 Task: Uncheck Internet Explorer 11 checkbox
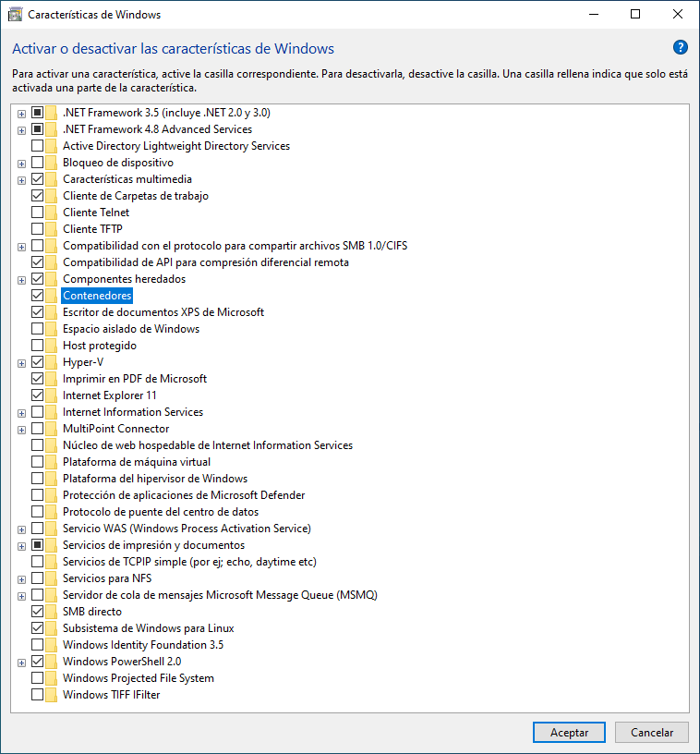click(x=38, y=395)
